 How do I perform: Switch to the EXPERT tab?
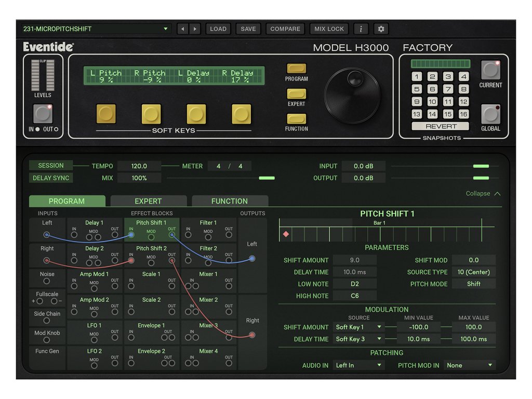148,201
